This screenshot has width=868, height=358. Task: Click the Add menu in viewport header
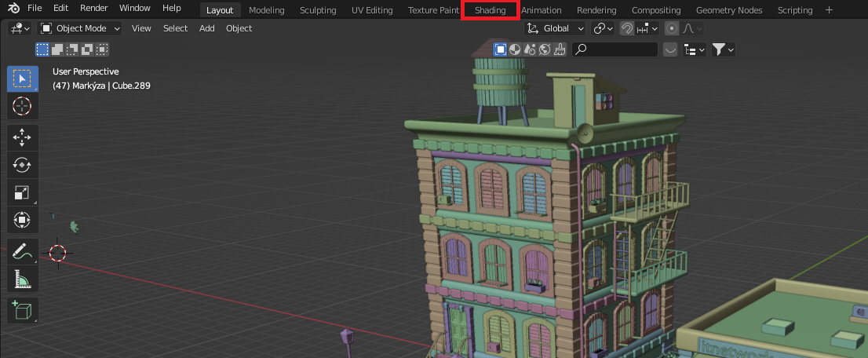(206, 28)
